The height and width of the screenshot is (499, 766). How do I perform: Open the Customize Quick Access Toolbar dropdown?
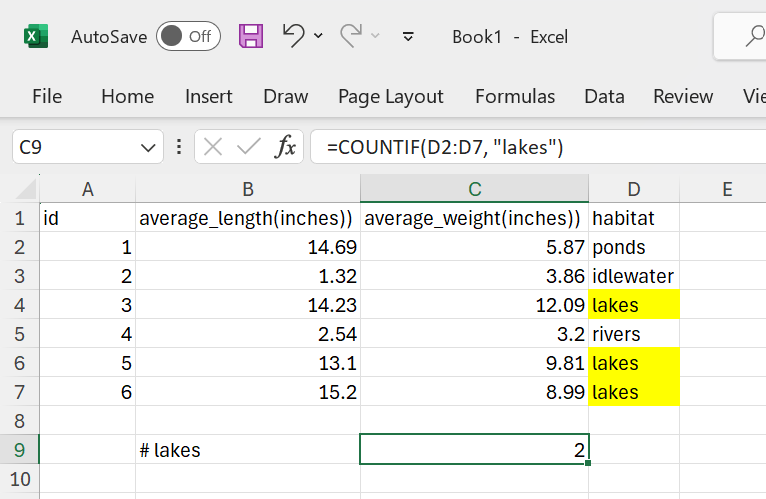(x=408, y=37)
